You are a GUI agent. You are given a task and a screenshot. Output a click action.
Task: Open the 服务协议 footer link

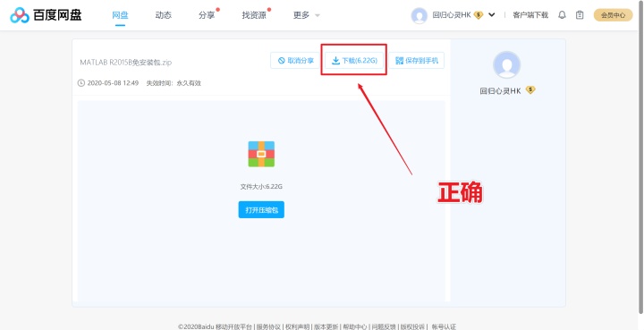tap(268, 326)
